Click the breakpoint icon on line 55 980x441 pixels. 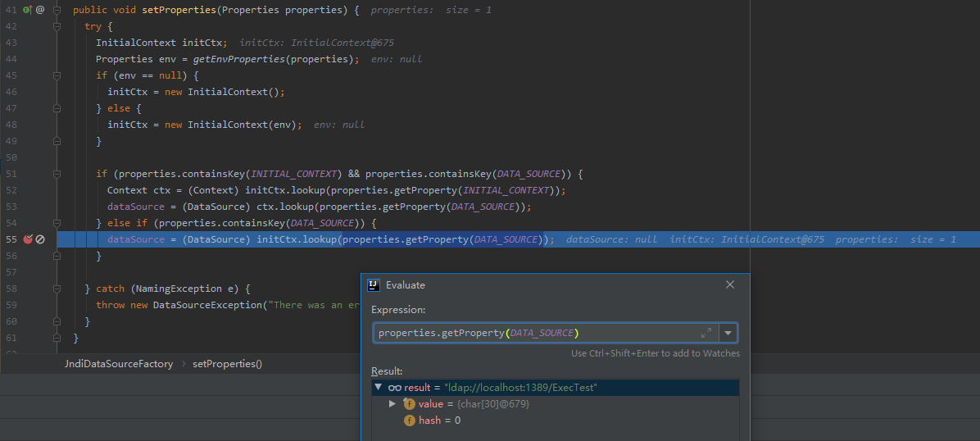[28, 239]
